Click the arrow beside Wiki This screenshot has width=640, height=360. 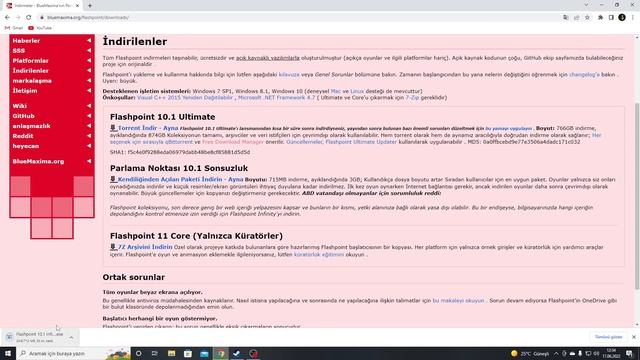(89, 106)
